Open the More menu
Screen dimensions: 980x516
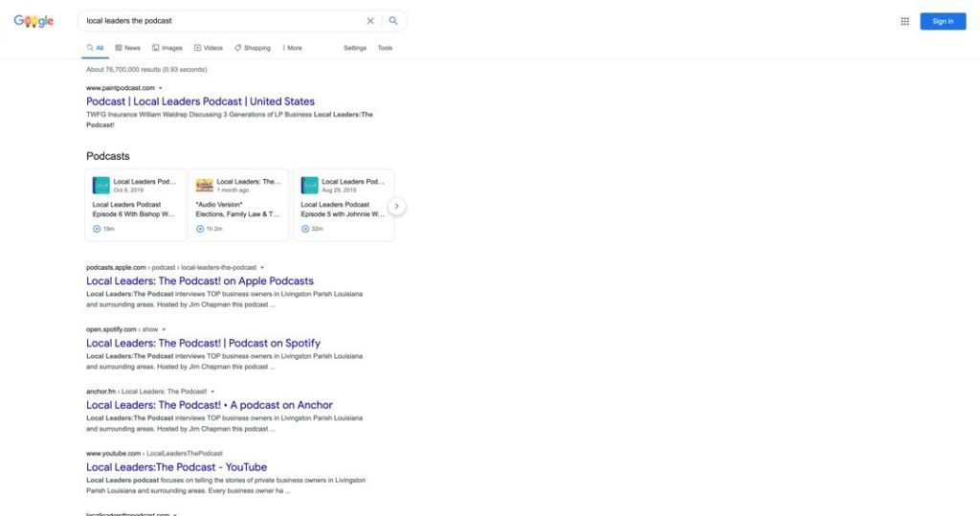(x=292, y=48)
